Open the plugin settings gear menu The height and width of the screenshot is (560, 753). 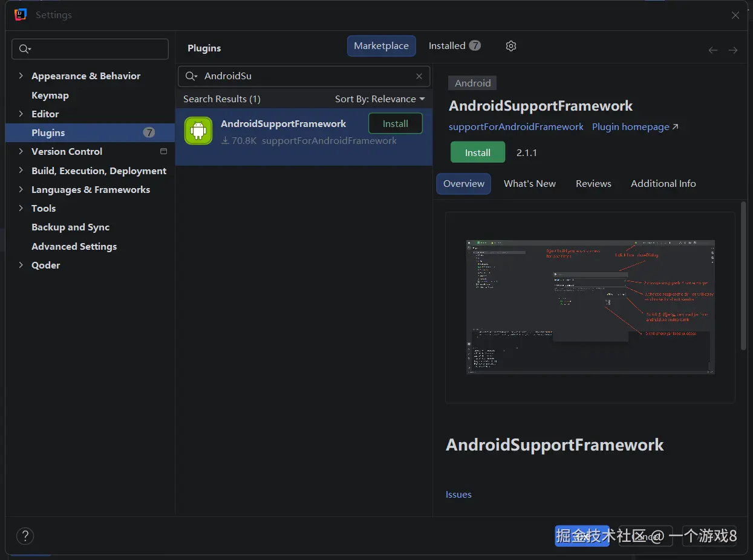511,46
